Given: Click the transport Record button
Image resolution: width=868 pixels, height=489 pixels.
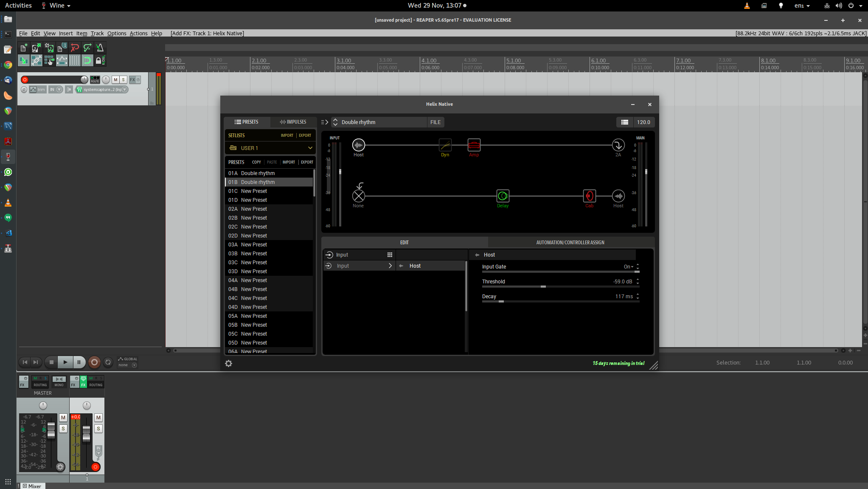Looking at the screenshot, I should tap(94, 362).
